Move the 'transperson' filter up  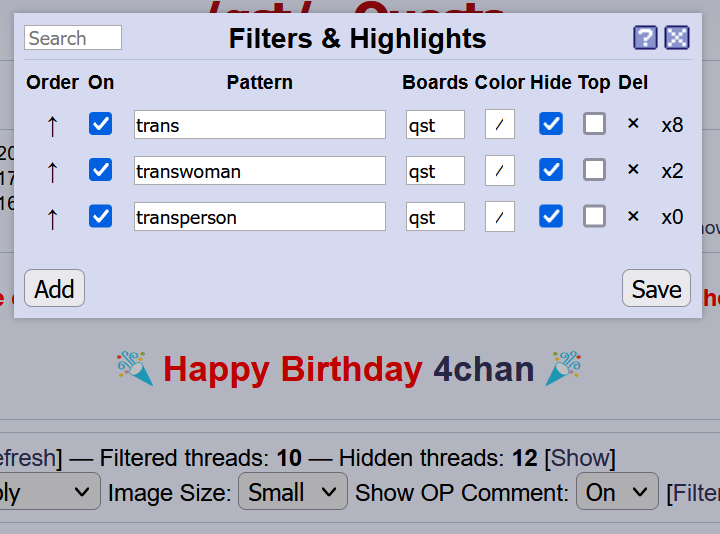click(52, 217)
